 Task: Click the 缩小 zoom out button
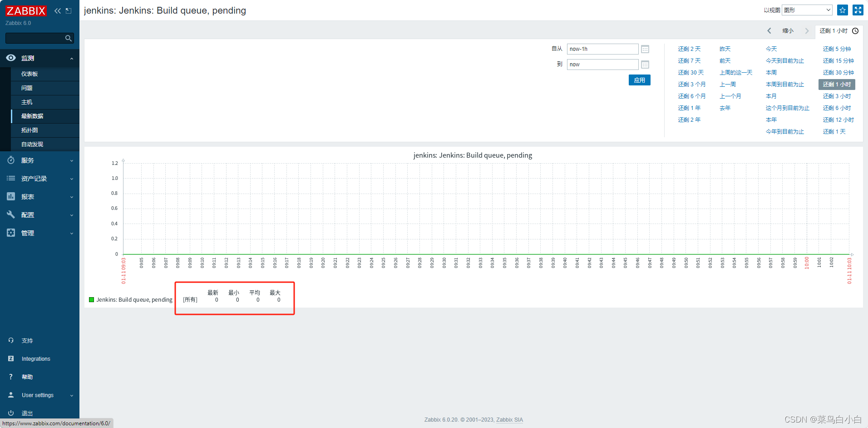click(x=788, y=31)
